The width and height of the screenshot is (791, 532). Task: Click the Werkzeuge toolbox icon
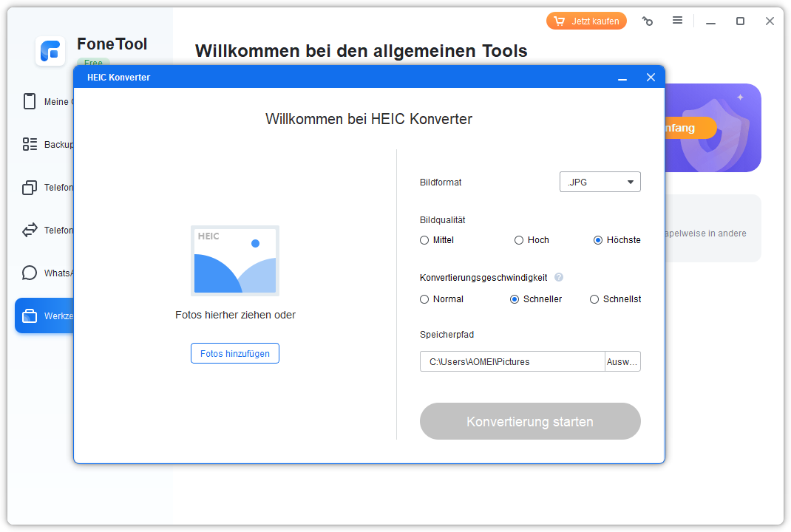pyautogui.click(x=30, y=316)
